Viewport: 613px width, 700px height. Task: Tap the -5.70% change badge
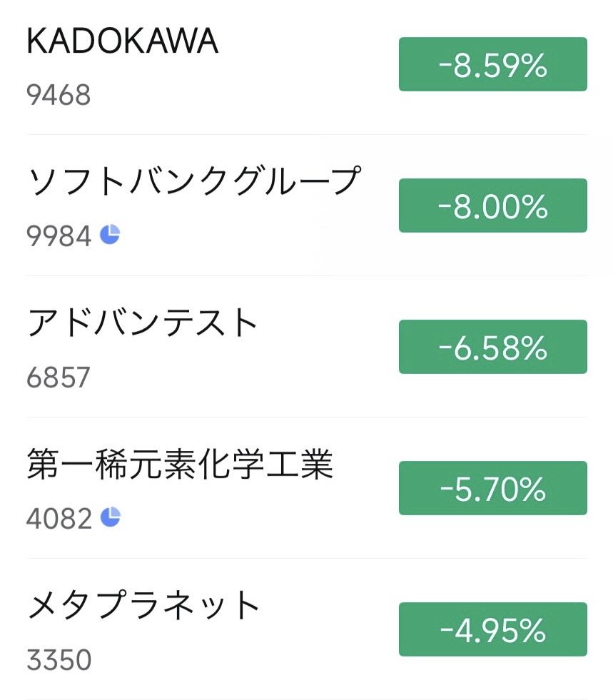tap(492, 488)
